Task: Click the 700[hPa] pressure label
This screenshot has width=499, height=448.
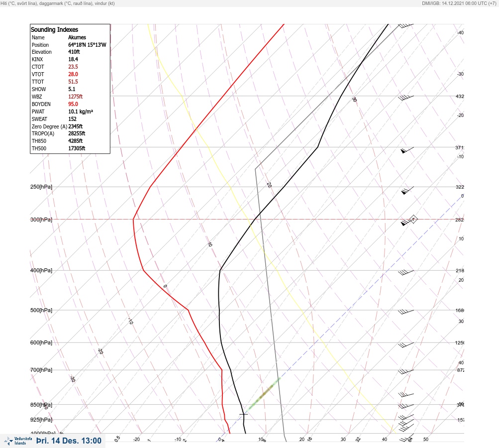Action: click(x=41, y=370)
